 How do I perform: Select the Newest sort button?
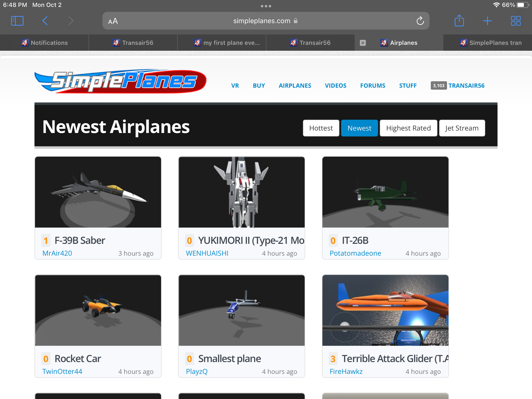tap(359, 128)
